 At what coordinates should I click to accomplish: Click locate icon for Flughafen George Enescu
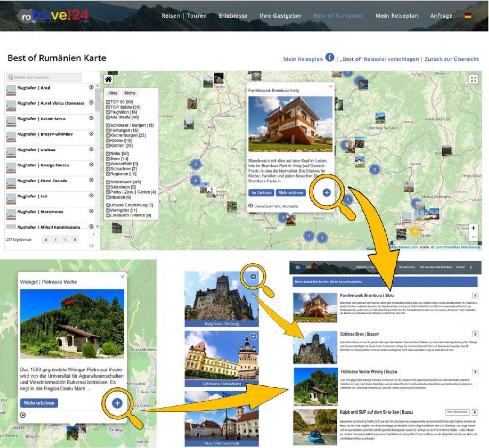click(x=91, y=164)
